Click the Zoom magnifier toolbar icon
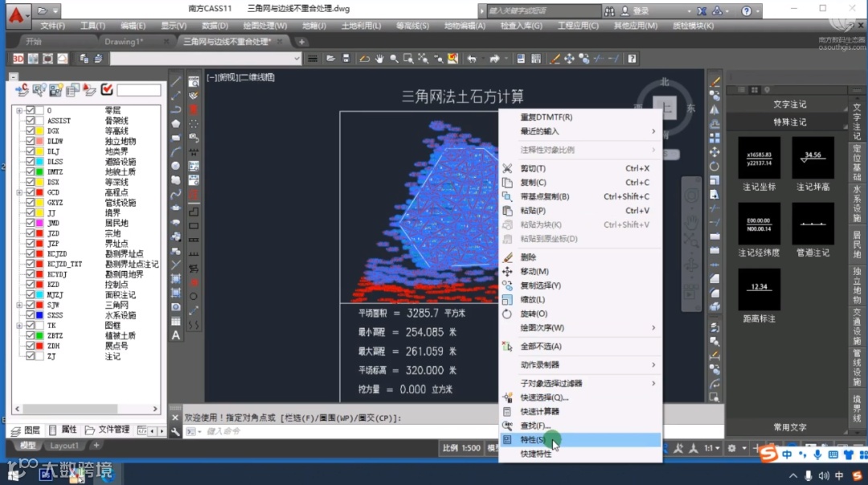Screen dimensions: 868x485 pyautogui.click(x=394, y=59)
